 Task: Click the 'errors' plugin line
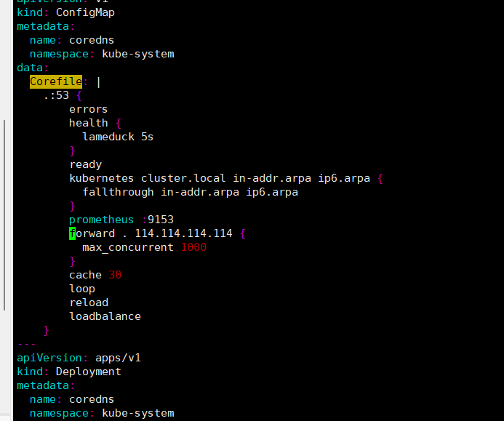(89, 109)
